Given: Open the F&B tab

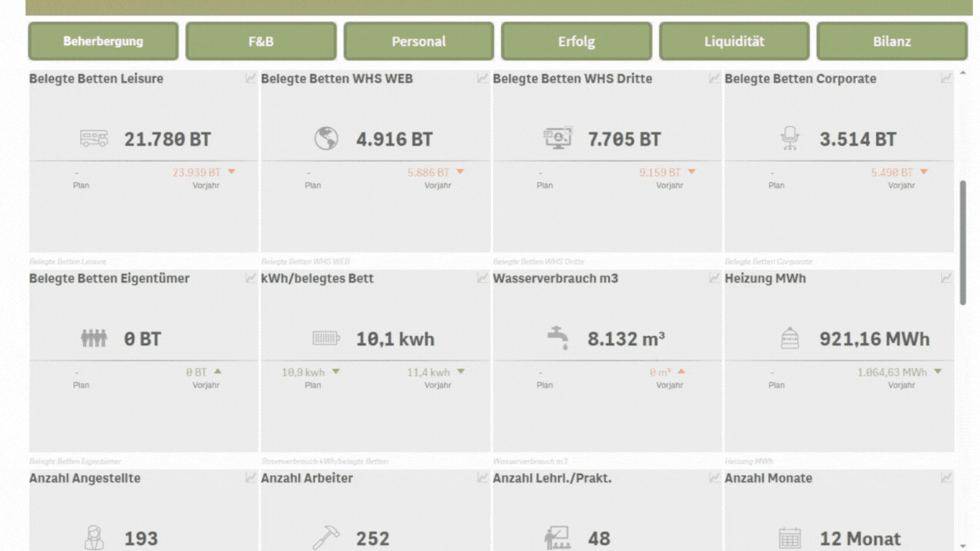Looking at the screenshot, I should (x=261, y=41).
